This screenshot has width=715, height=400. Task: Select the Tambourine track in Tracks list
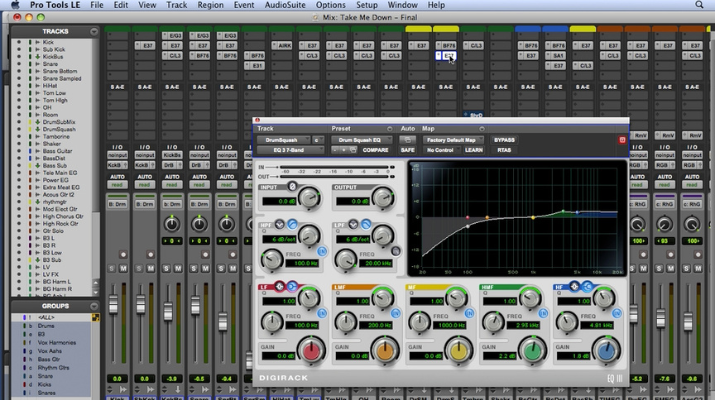(58, 136)
